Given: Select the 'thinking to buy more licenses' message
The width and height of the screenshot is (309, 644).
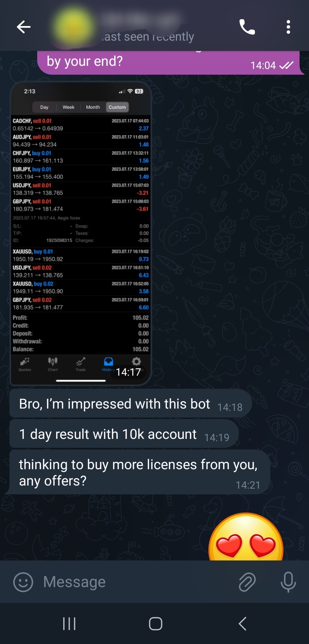Looking at the screenshot, I should tap(140, 472).
